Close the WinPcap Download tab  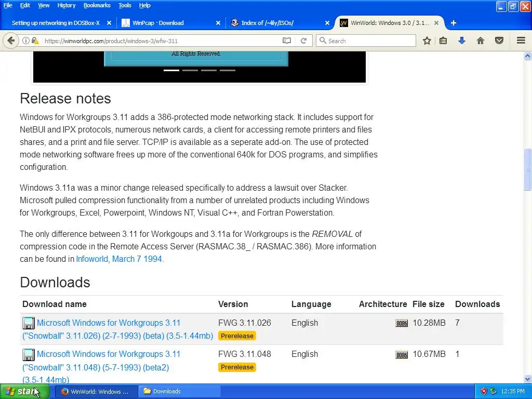(218, 23)
